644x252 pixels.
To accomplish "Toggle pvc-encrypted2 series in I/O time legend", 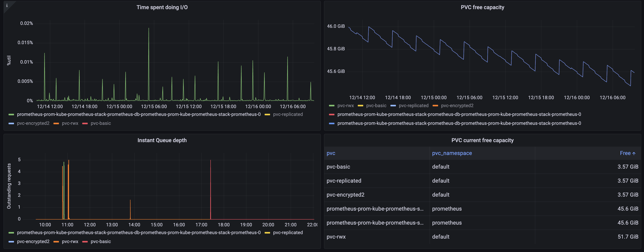I will click(33, 123).
